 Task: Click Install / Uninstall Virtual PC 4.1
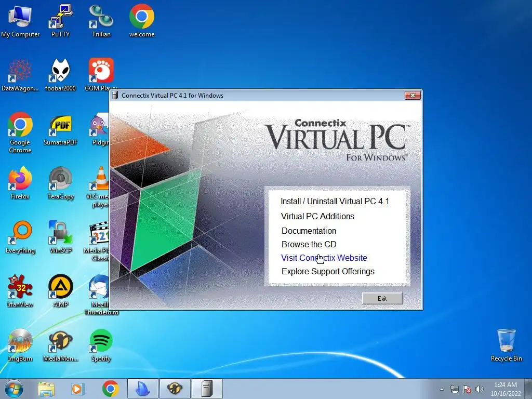pos(335,201)
